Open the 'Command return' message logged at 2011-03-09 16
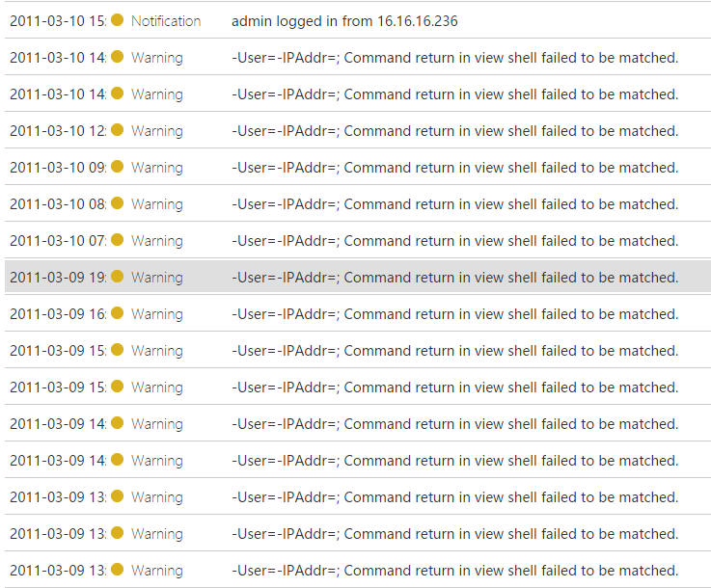Image resolution: width=711 pixels, height=588 pixels. pyautogui.click(x=454, y=314)
